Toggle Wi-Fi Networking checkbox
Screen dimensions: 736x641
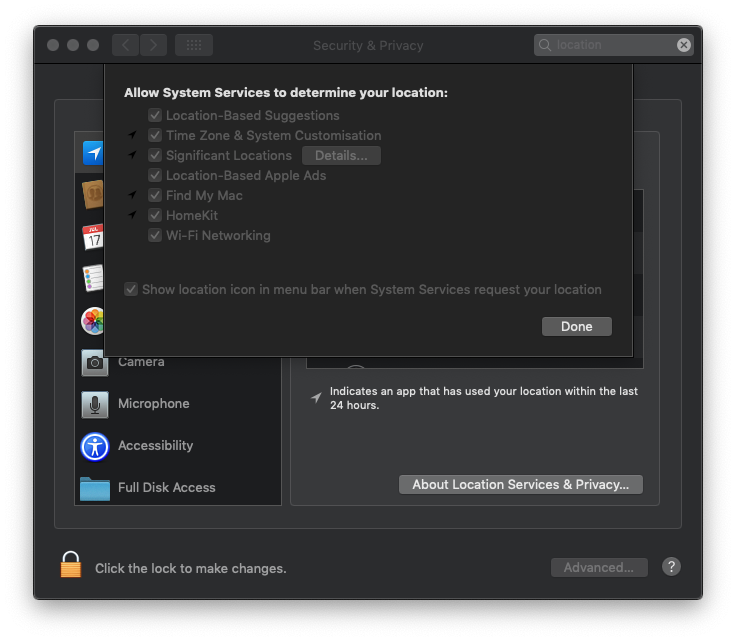coord(155,236)
